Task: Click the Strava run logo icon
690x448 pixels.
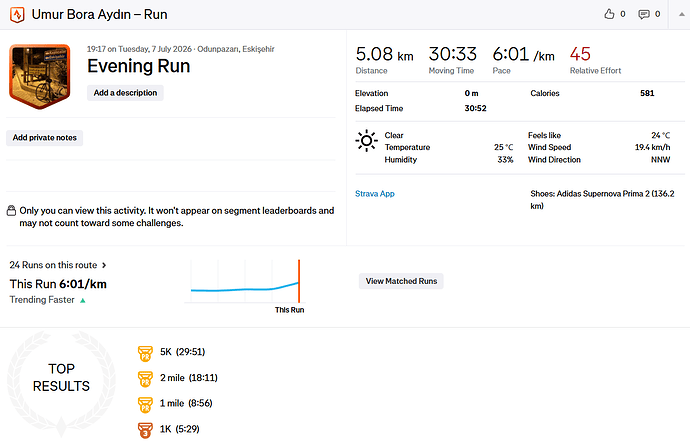Action: (x=17, y=15)
